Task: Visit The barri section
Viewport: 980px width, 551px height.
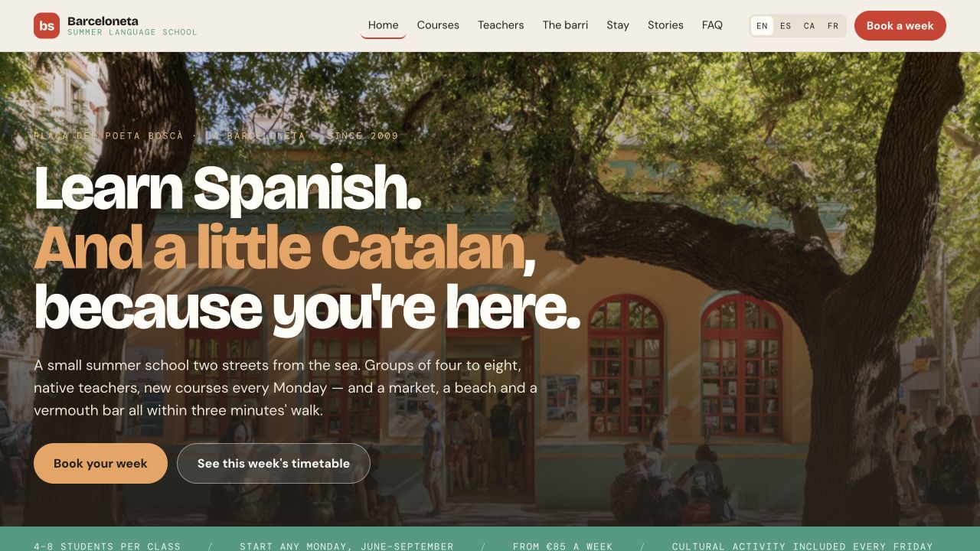Action: pos(565,25)
